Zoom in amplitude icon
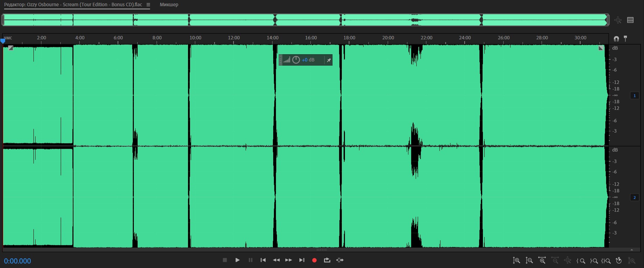 (x=516, y=261)
